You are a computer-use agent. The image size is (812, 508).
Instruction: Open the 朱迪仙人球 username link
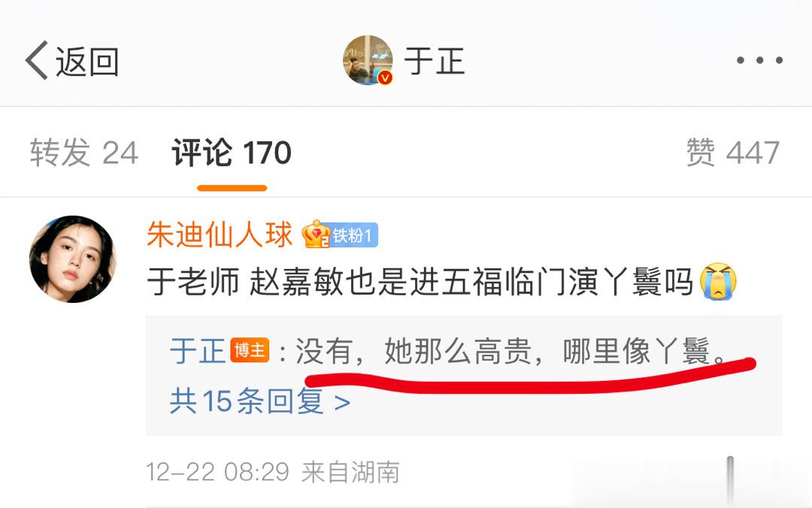click(x=220, y=234)
